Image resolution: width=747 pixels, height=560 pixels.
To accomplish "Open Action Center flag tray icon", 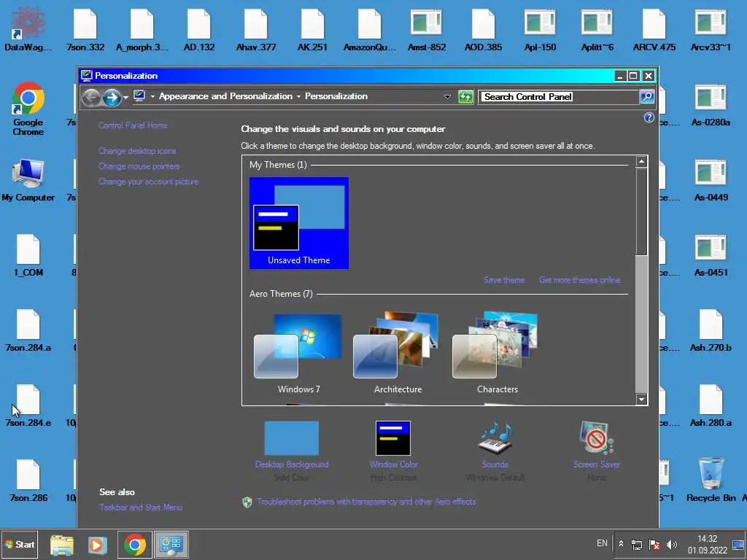I will (x=654, y=544).
